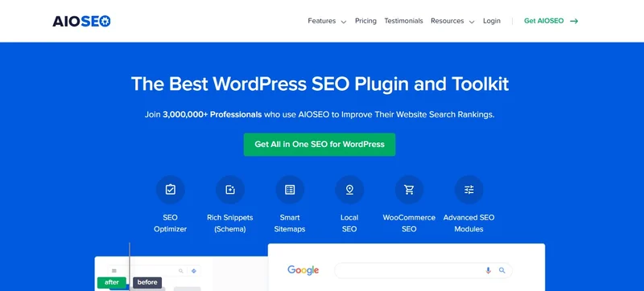Click Get All in One SEO for WordPress
The height and width of the screenshot is (291, 644).
pyautogui.click(x=320, y=144)
